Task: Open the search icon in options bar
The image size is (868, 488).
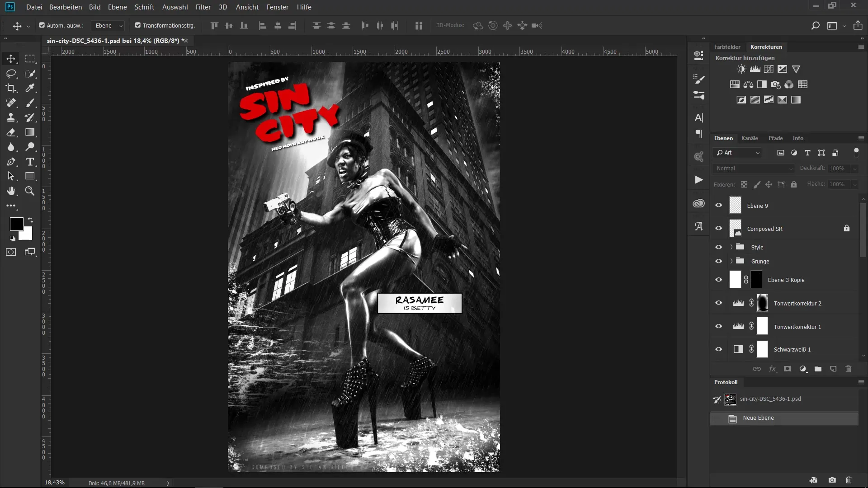Action: (x=815, y=26)
